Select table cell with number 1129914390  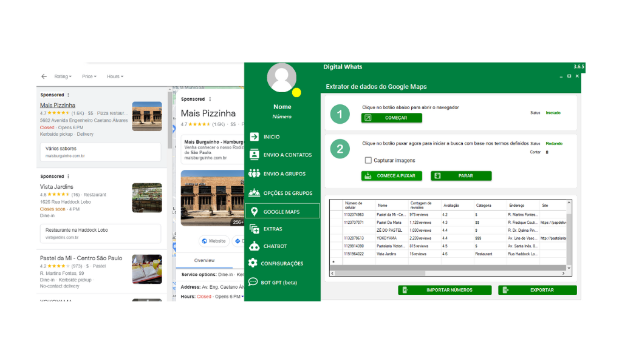point(360,246)
